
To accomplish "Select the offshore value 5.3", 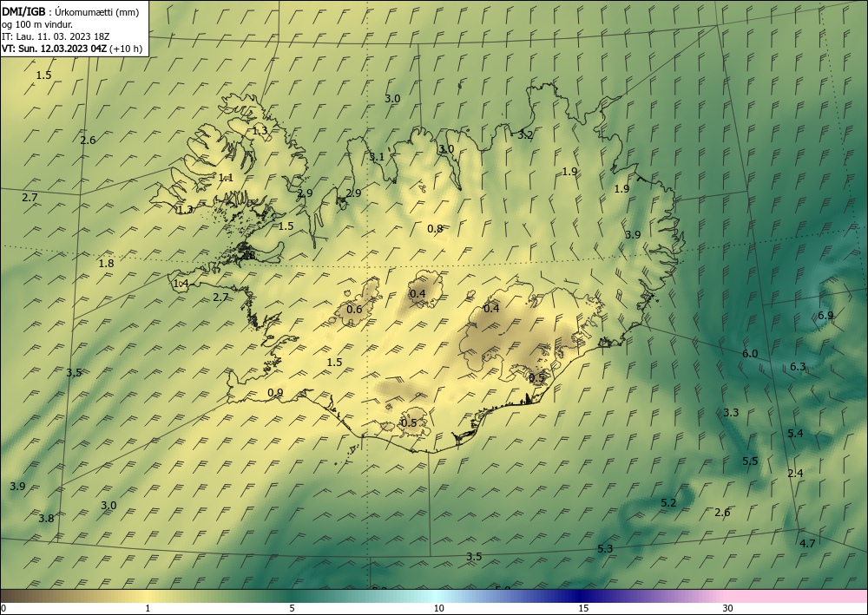I will [x=605, y=548].
